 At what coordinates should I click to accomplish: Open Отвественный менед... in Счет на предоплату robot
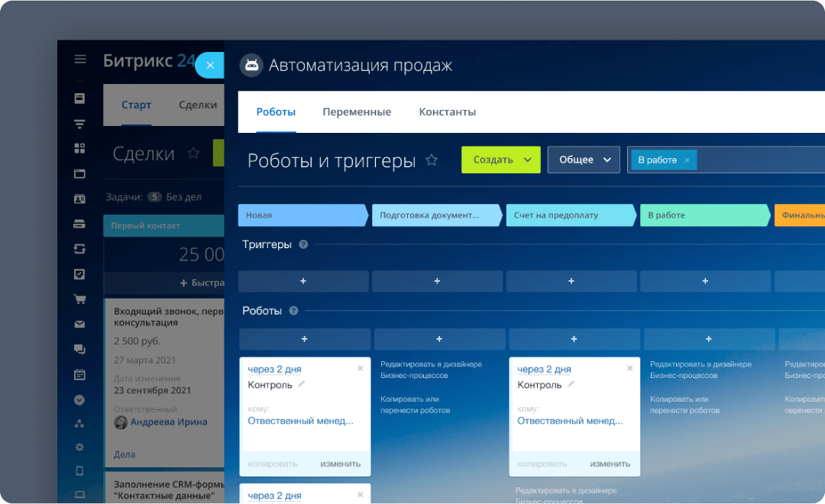point(570,421)
